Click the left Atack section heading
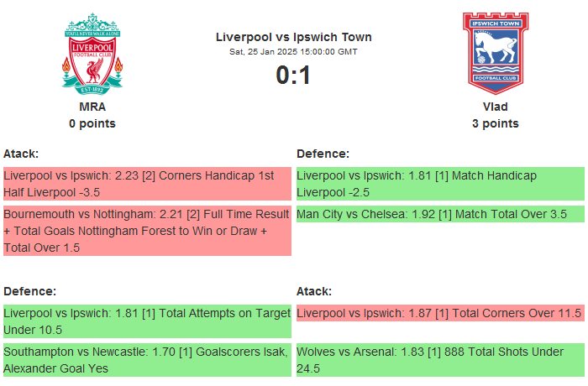588x386 pixels. tap(21, 154)
